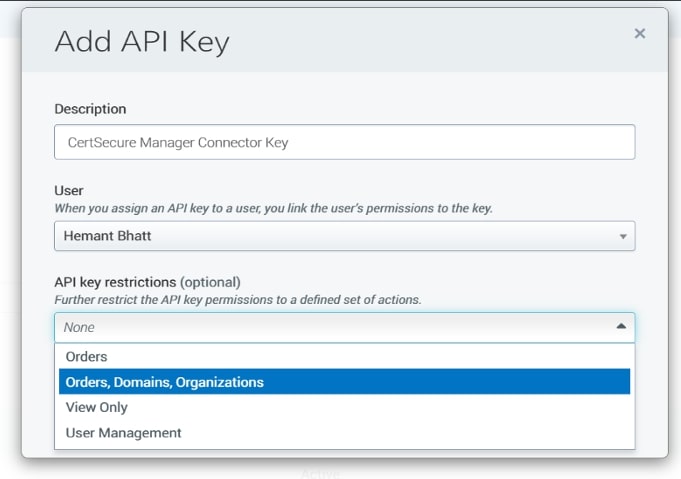The height and width of the screenshot is (479, 681).
Task: Click the (optional) text beside restrictions label
Action: coord(210,281)
